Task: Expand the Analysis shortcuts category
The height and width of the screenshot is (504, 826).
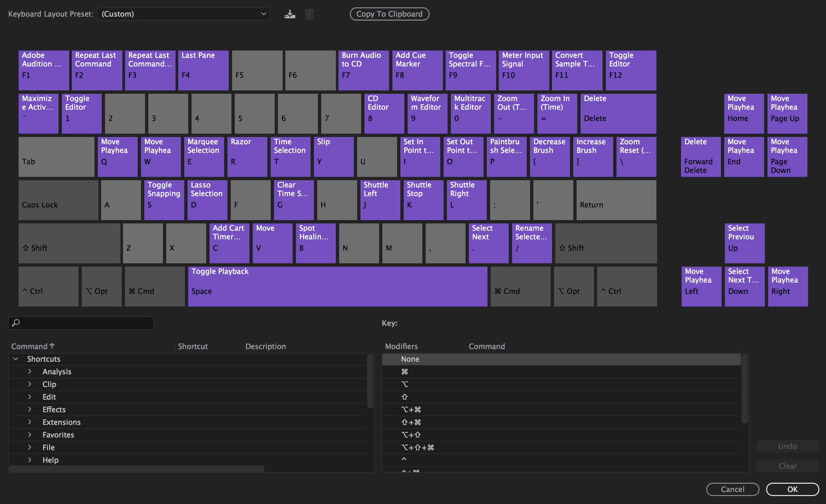Action: click(x=30, y=371)
